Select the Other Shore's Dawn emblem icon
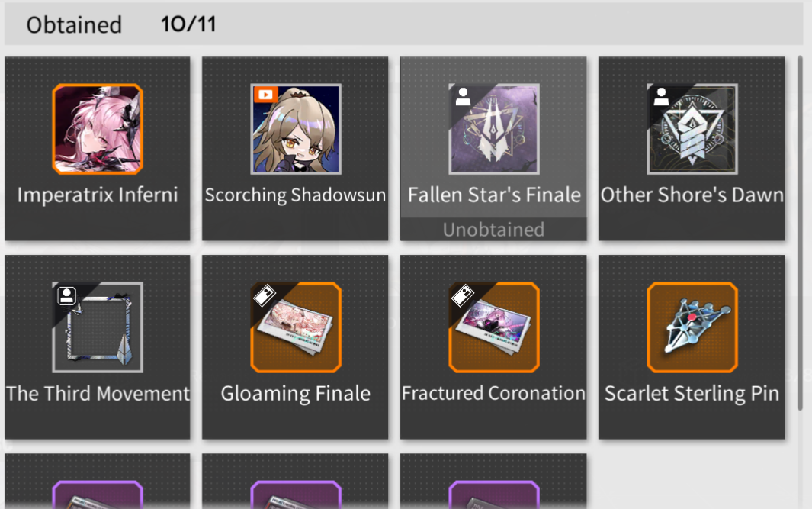 point(692,129)
